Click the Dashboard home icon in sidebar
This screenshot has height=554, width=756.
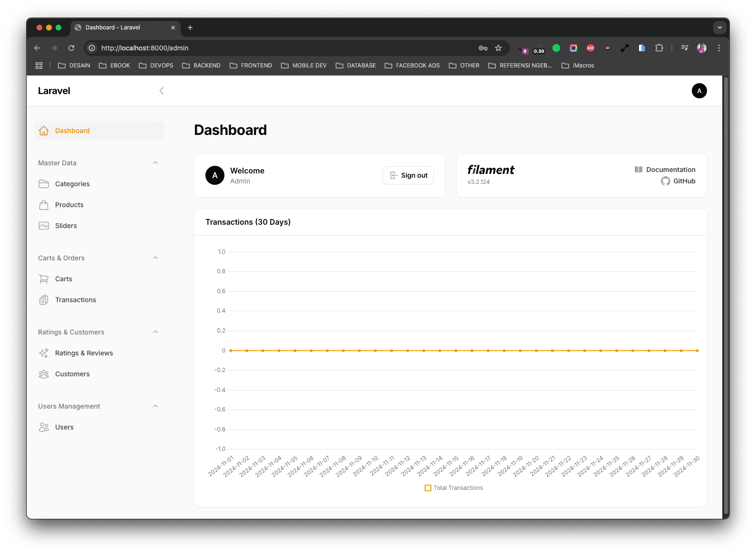coord(44,131)
